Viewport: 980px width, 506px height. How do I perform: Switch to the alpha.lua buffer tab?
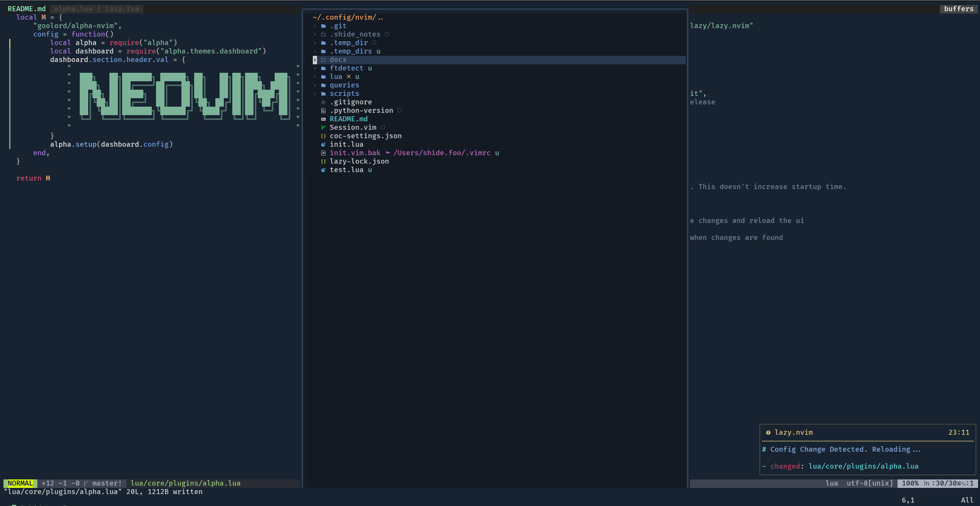point(73,9)
